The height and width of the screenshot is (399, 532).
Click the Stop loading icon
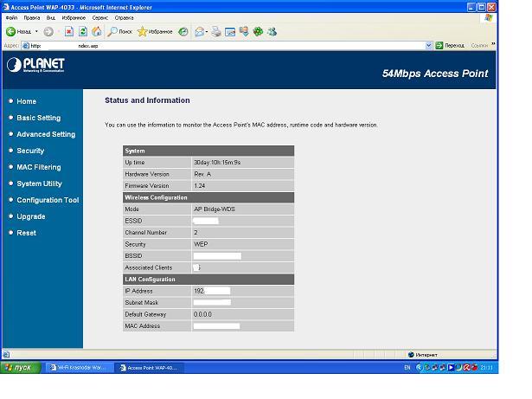(x=69, y=31)
